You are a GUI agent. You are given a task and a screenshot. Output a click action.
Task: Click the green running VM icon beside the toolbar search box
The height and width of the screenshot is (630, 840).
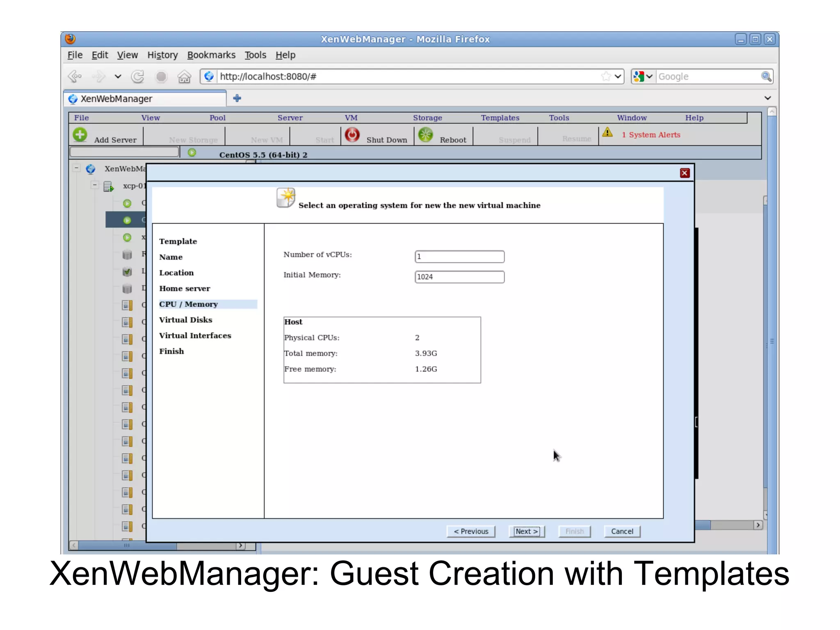pyautogui.click(x=192, y=153)
